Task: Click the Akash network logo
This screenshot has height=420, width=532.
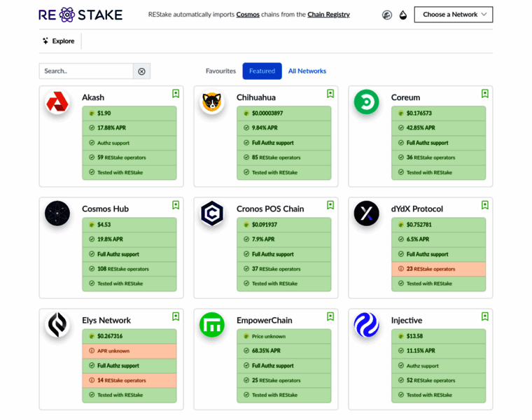Action: pyautogui.click(x=57, y=101)
